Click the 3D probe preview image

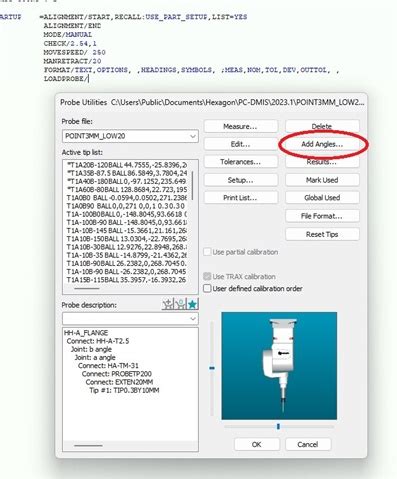pyautogui.click(x=279, y=366)
